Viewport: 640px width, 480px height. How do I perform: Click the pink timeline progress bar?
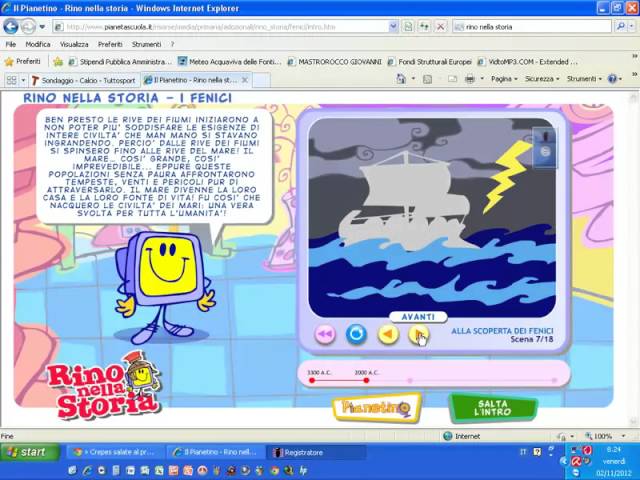pyautogui.click(x=434, y=374)
